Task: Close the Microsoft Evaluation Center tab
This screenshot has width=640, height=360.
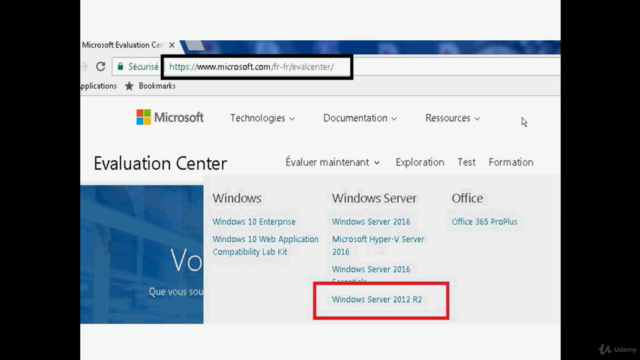Action: [x=172, y=45]
